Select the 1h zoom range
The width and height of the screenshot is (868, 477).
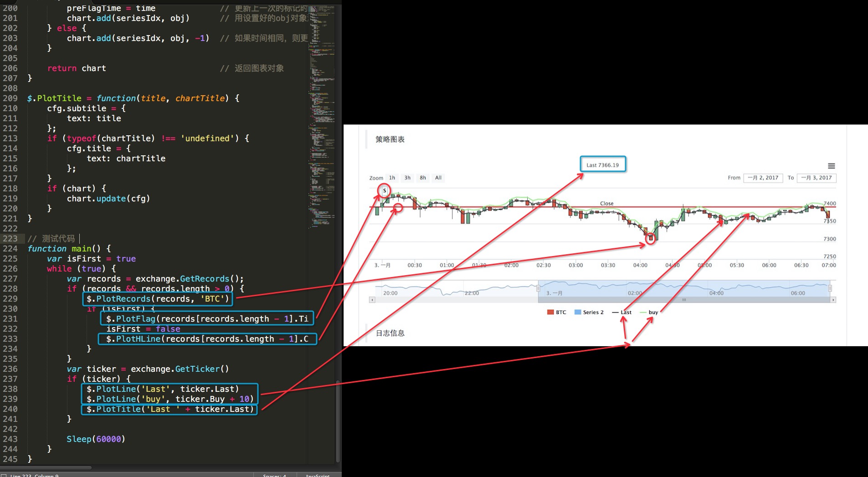[392, 178]
